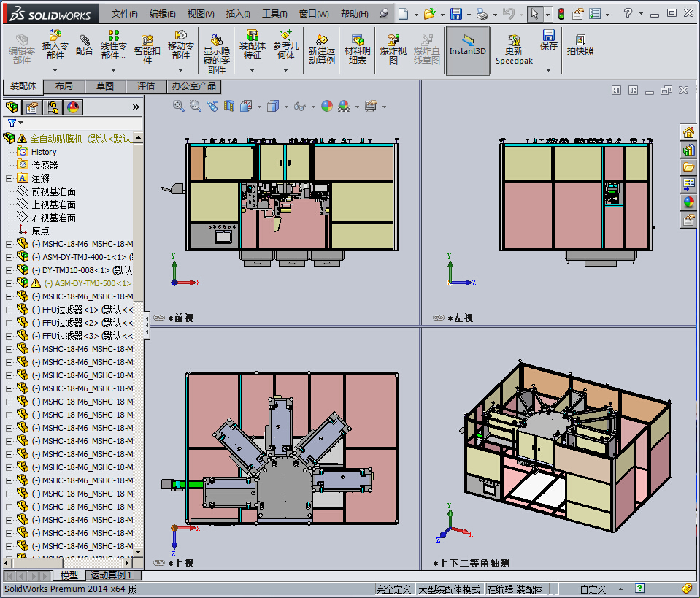Image resolution: width=700 pixels, height=598 pixels.
Task: Click Zoom to Area magnifier icon
Action: pyautogui.click(x=195, y=106)
